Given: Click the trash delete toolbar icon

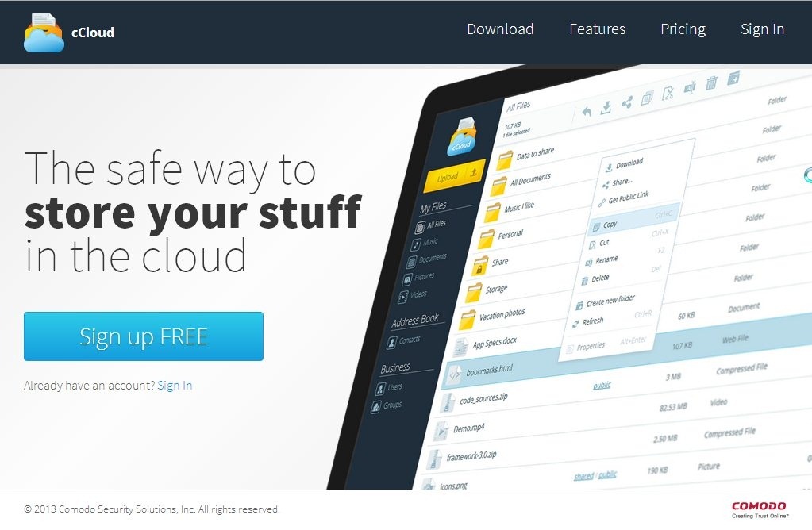Looking at the screenshot, I should pyautogui.click(x=711, y=83).
